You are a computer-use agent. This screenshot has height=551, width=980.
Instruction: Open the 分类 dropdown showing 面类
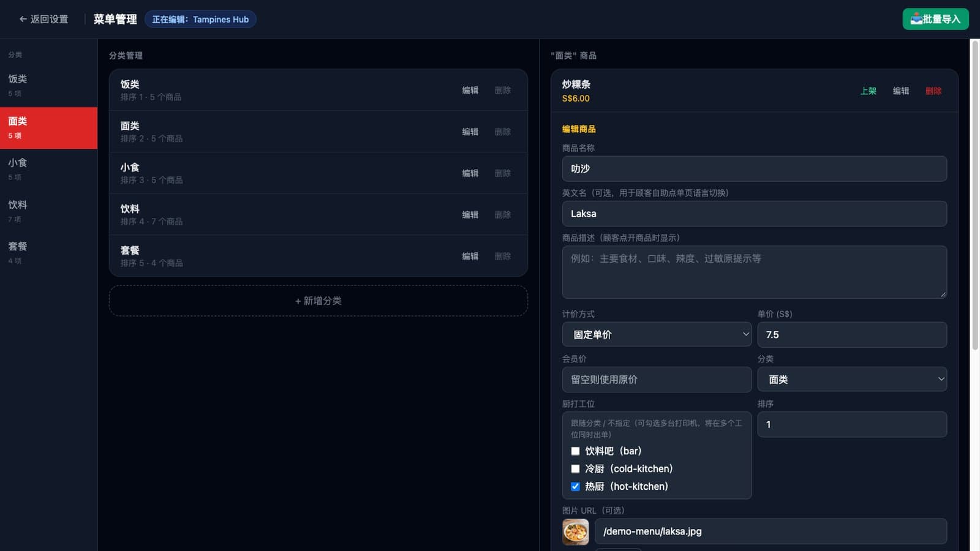852,380
